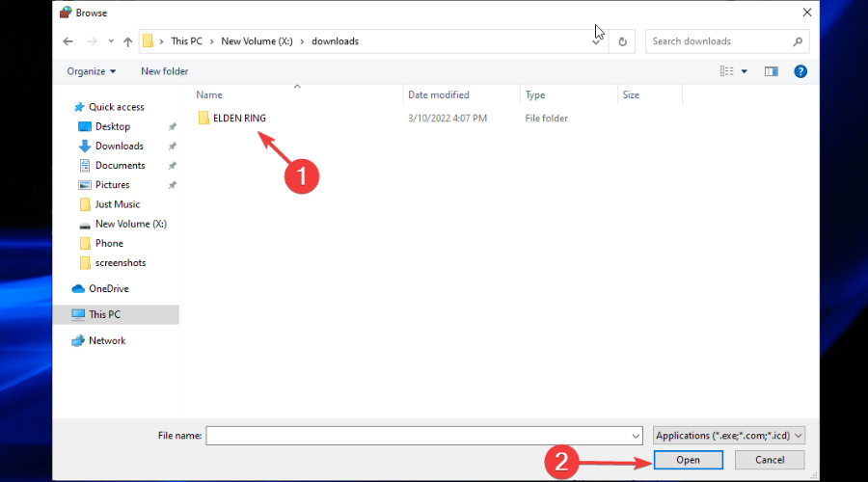Click the search magnifier icon
Viewport: 868px width, 482px height.
pos(798,41)
